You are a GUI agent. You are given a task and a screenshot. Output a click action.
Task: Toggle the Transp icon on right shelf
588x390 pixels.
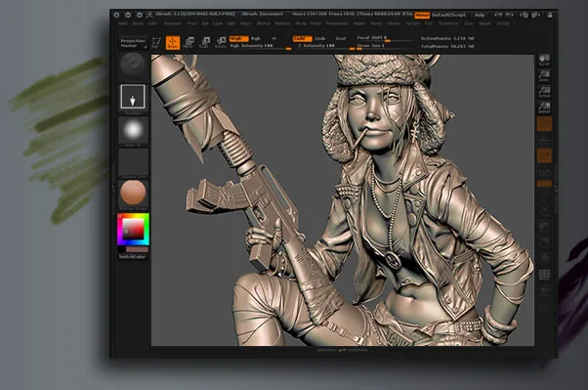tap(544, 291)
